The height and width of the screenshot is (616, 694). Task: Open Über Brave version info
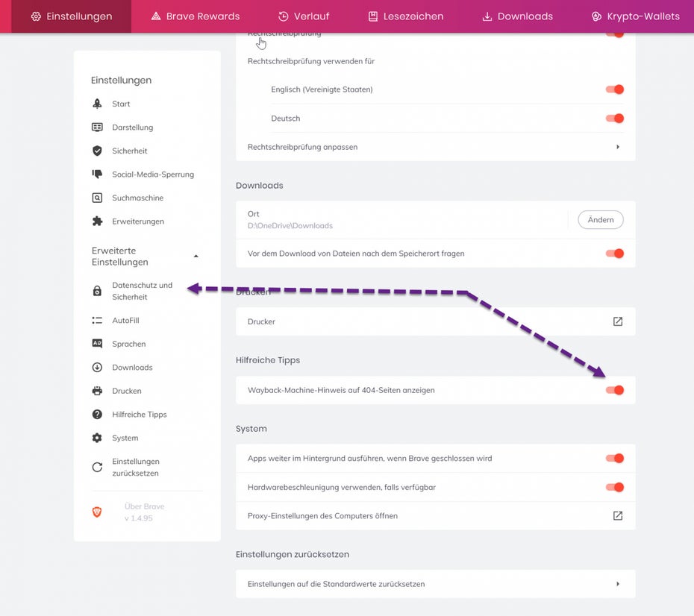click(x=144, y=512)
